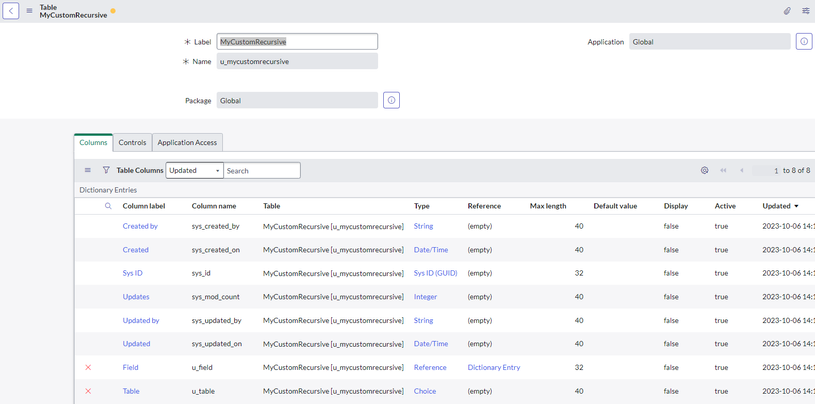This screenshot has height=404, width=815.
Task: Go back using the header back arrow
Action: click(x=11, y=10)
